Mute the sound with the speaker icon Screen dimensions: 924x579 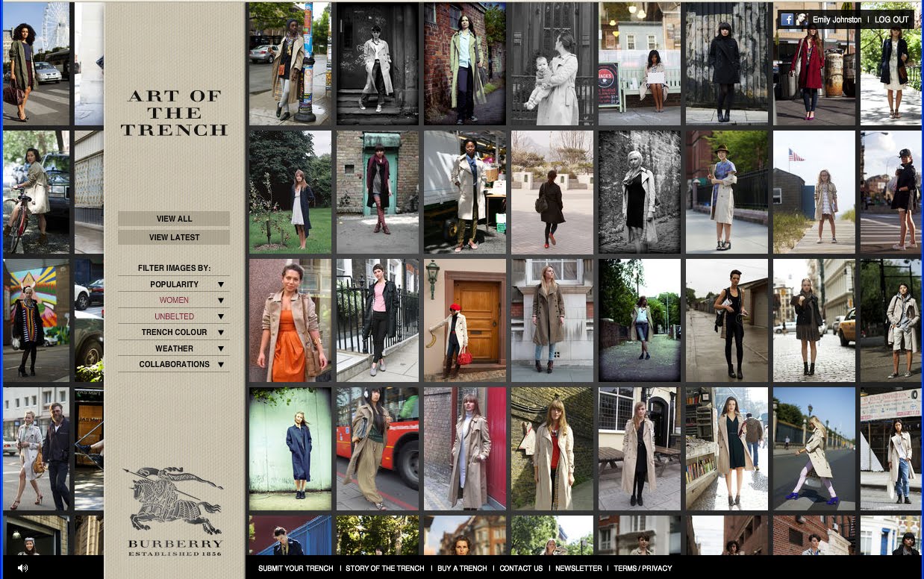(x=22, y=568)
